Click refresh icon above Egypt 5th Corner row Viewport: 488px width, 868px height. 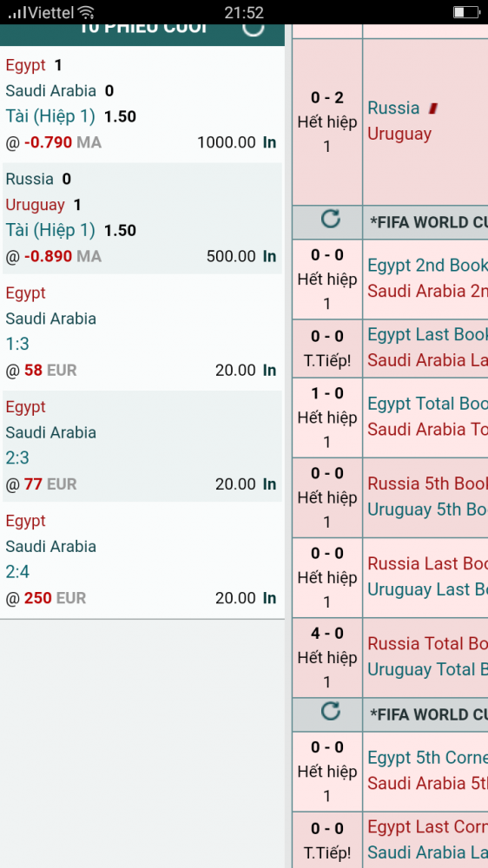click(x=331, y=712)
